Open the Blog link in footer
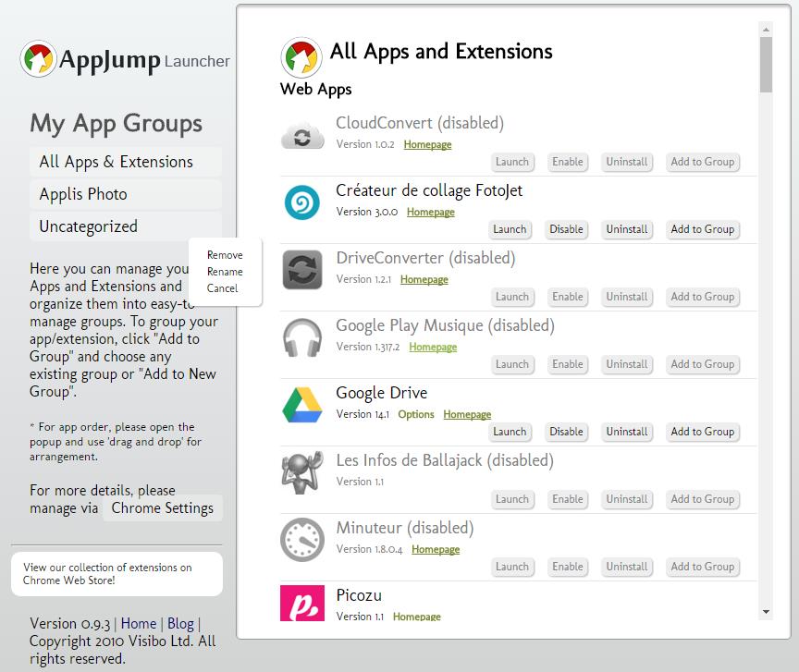This screenshot has width=799, height=672. (181, 624)
